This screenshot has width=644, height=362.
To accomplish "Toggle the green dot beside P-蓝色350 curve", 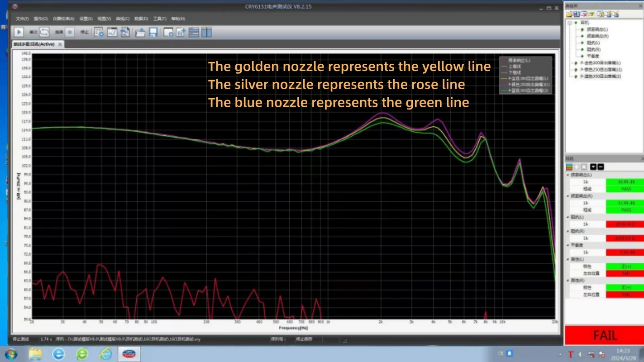I will [x=575, y=76].
